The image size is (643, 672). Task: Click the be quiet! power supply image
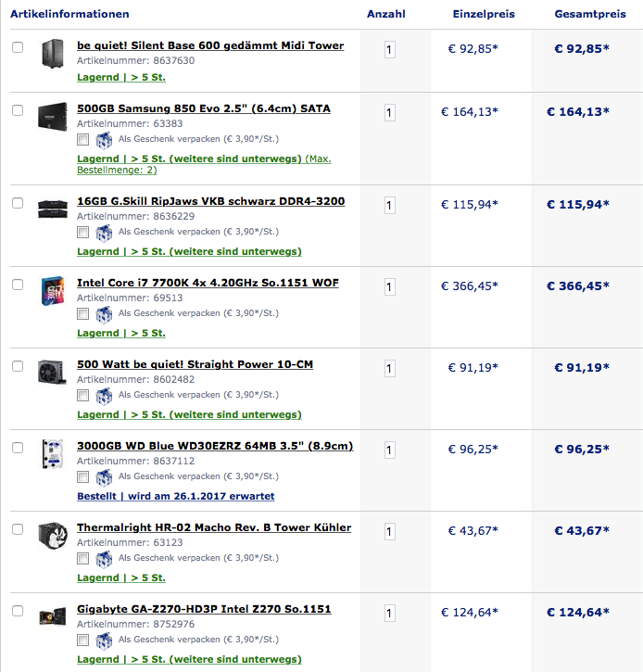pyautogui.click(x=51, y=373)
